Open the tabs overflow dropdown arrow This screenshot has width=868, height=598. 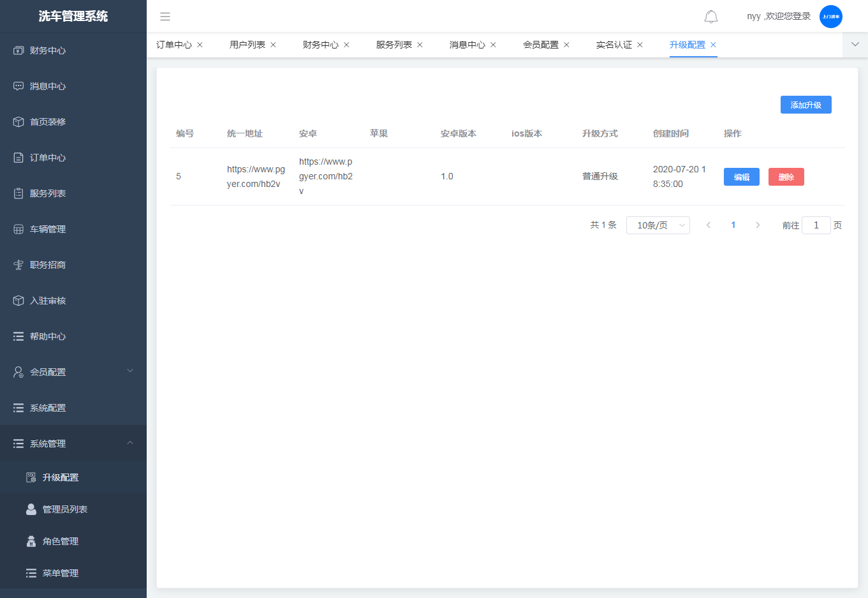pyautogui.click(x=855, y=45)
